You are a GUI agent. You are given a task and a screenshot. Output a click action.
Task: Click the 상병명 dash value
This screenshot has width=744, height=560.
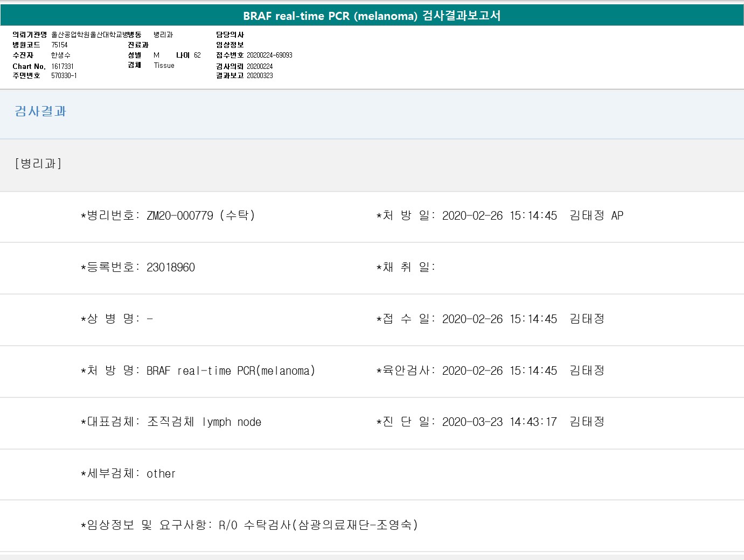150,319
